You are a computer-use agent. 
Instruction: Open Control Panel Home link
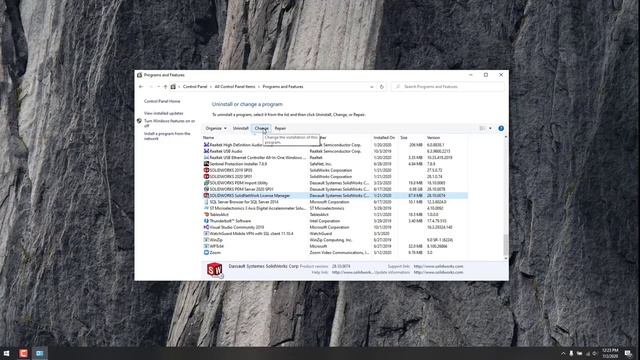click(162, 101)
